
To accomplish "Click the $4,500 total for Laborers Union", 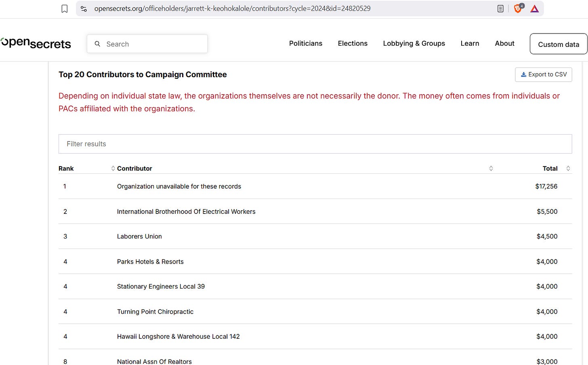I will [547, 236].
